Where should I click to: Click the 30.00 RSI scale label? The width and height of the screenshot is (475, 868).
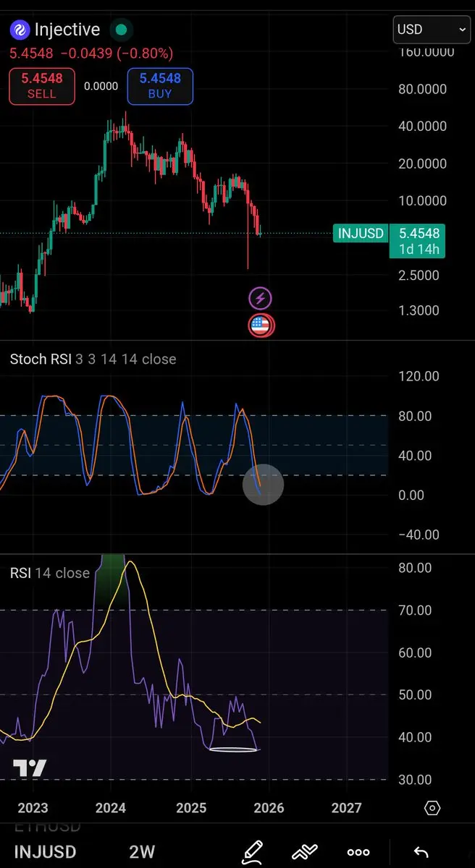point(415,780)
